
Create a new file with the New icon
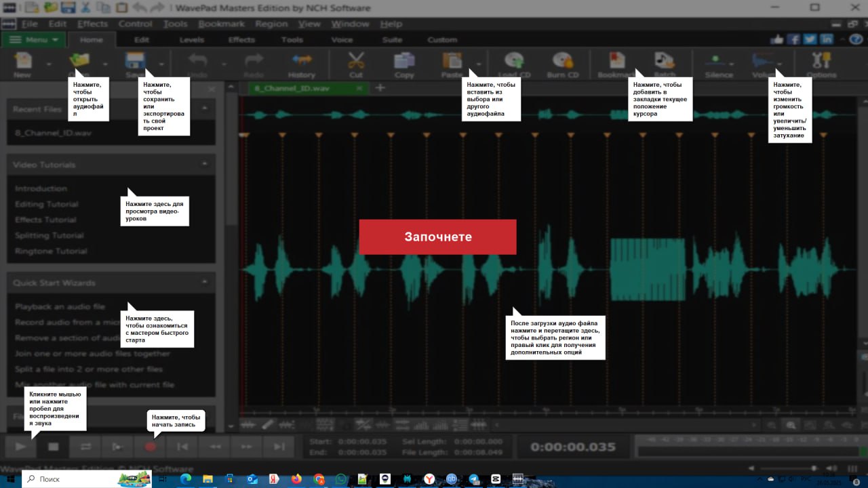[22, 61]
